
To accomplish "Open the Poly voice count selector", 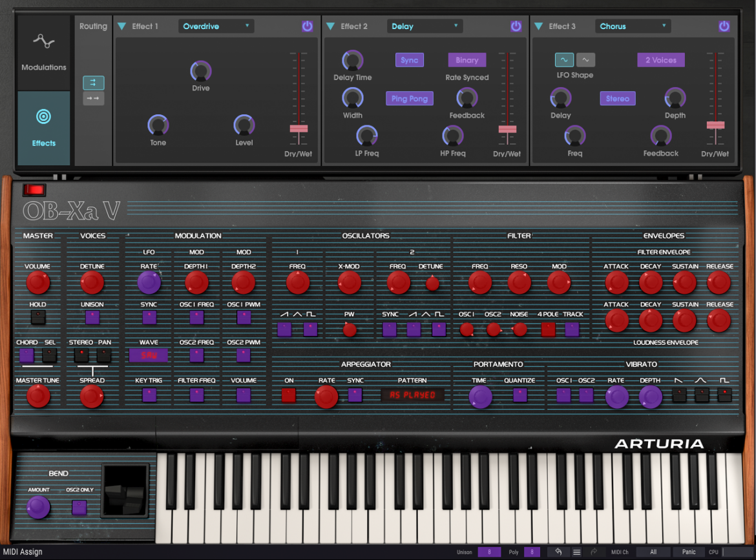I will (532, 552).
